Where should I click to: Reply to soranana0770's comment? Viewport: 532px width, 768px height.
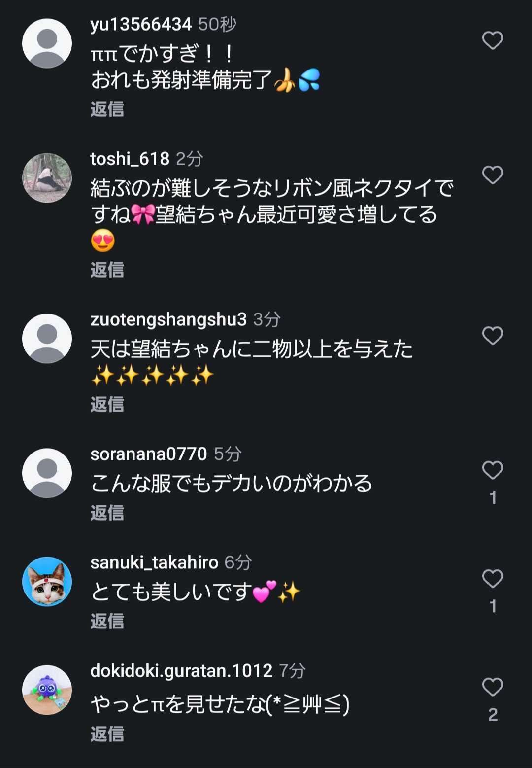(107, 513)
